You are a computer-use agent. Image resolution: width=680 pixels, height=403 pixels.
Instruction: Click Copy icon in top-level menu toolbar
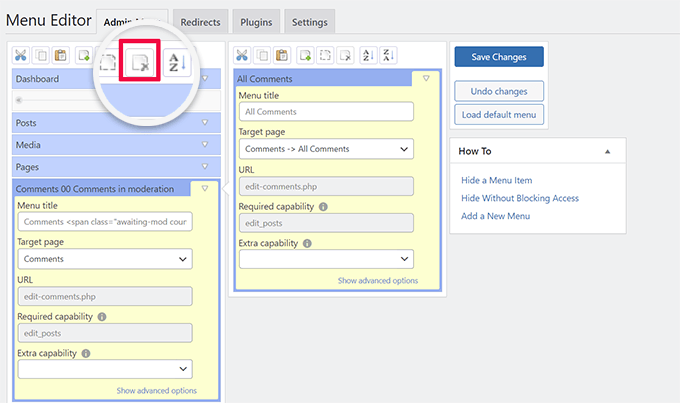41,56
